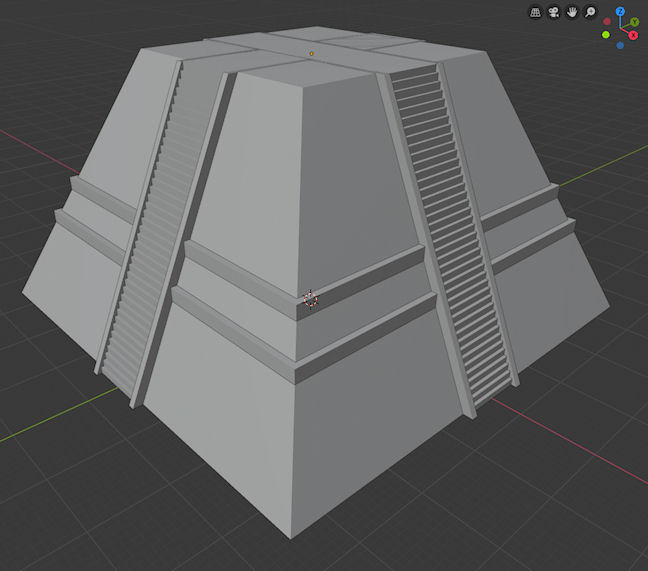The height and width of the screenshot is (571, 648).
Task: Click the magnifier zoom view icon
Action: point(591,13)
